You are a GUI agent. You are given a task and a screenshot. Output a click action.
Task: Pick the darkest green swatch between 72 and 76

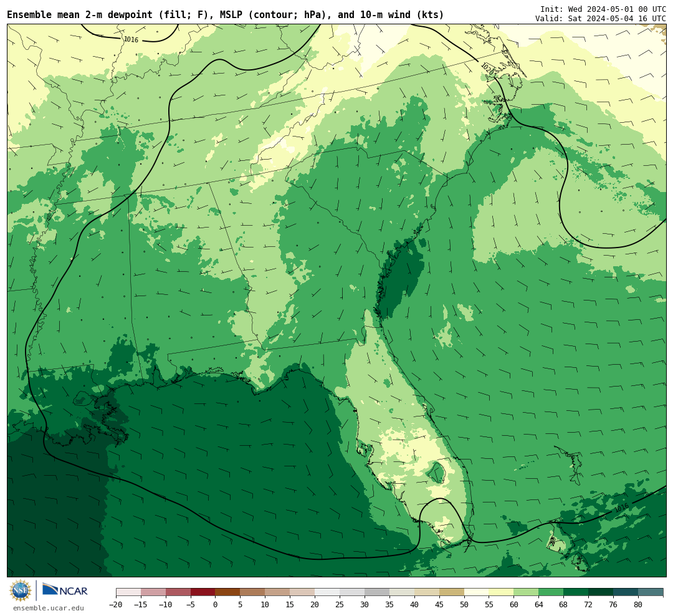point(601,592)
